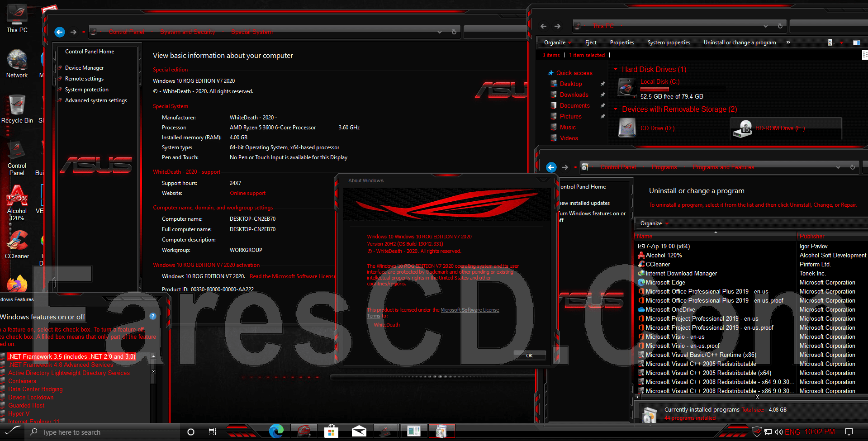
Task: Select Downloads in Quick access sidebar
Action: pyautogui.click(x=574, y=95)
